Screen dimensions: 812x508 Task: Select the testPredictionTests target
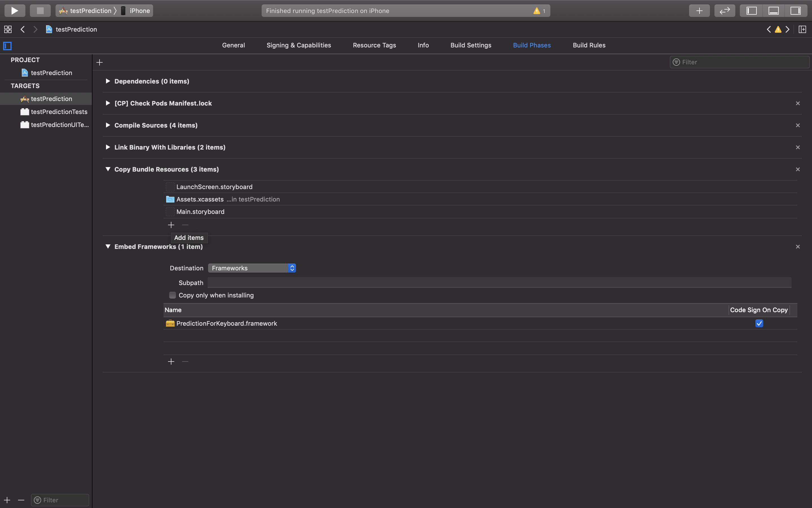click(46, 112)
